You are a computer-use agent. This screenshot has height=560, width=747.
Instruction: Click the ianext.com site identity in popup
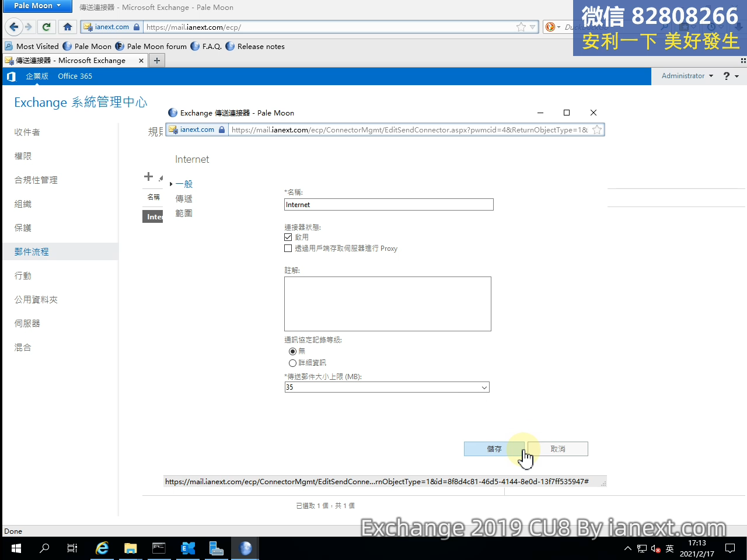[197, 129]
